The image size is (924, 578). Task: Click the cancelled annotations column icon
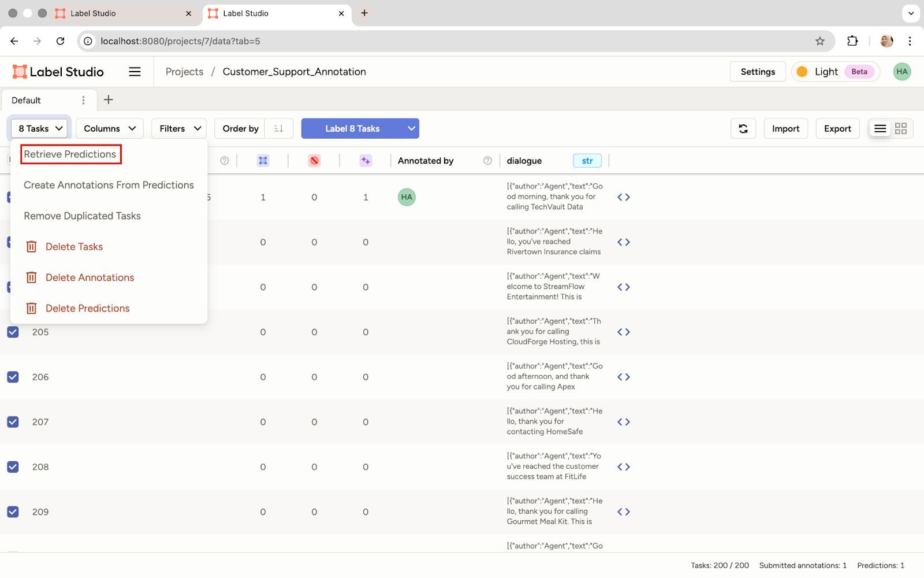pos(314,161)
